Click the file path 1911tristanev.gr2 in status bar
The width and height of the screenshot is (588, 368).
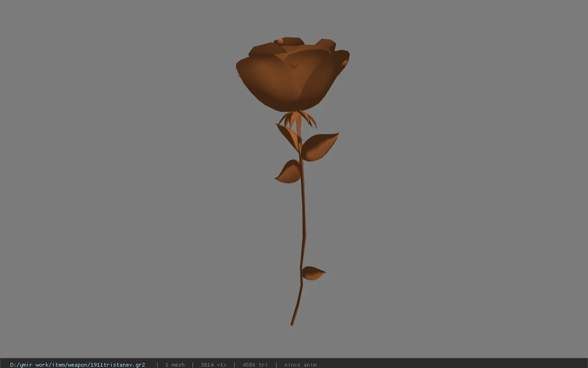pos(78,365)
